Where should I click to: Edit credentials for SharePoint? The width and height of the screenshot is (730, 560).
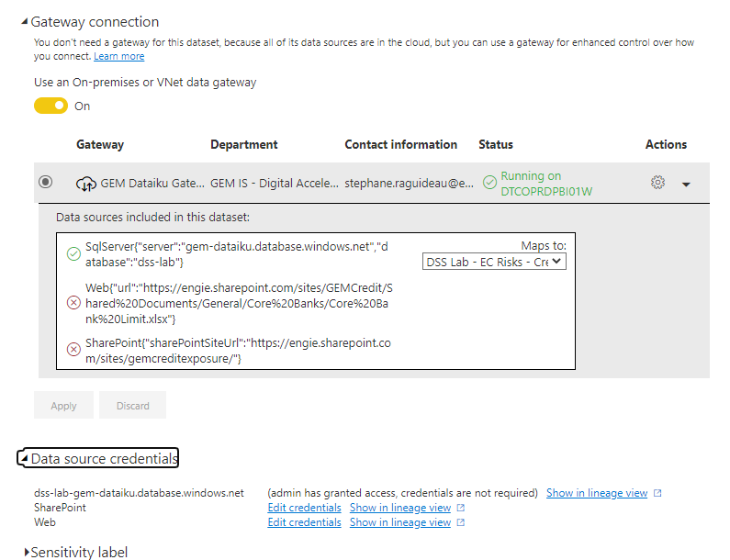[304, 508]
